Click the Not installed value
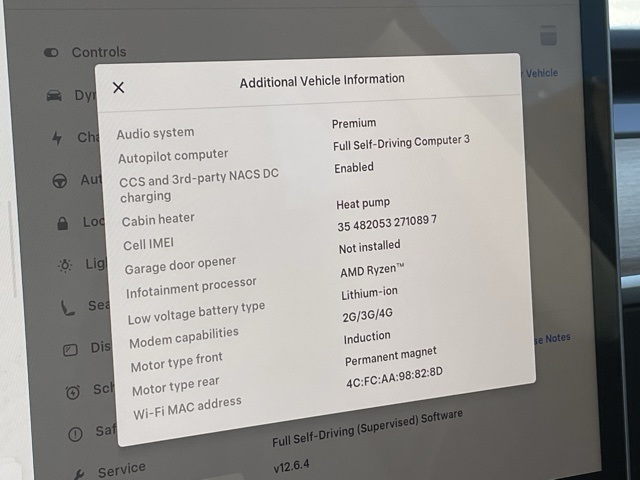This screenshot has width=640, height=480. pyautogui.click(x=369, y=247)
